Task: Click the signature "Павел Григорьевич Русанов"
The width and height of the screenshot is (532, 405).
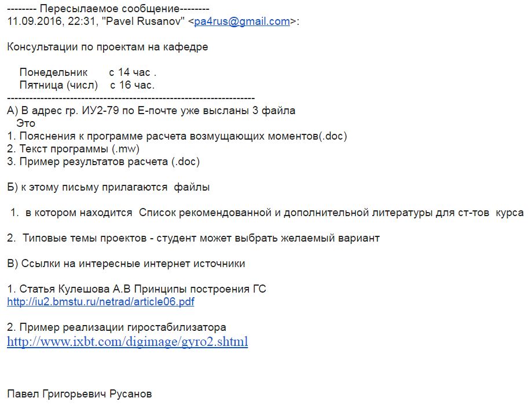Action: tap(80, 394)
